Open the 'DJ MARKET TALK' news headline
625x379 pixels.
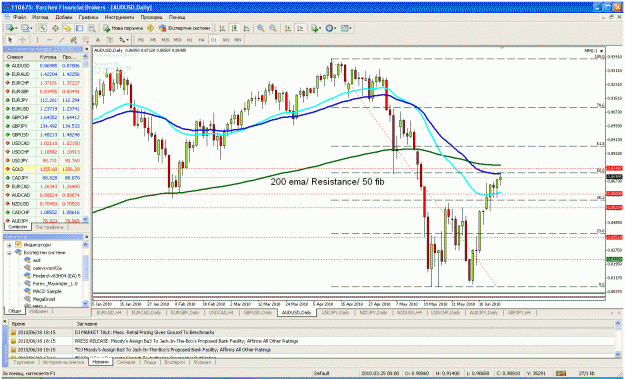[x=144, y=332]
